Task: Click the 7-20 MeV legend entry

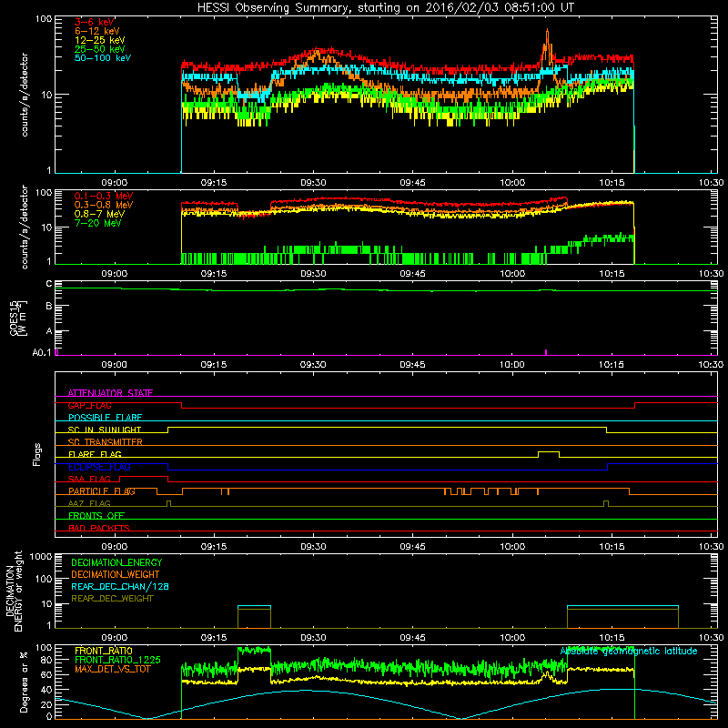Action: tap(98, 223)
